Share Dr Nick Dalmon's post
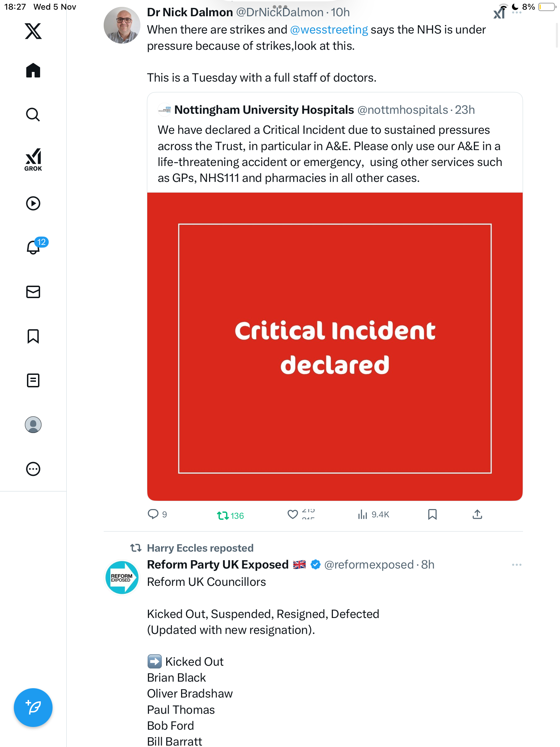 click(x=477, y=515)
